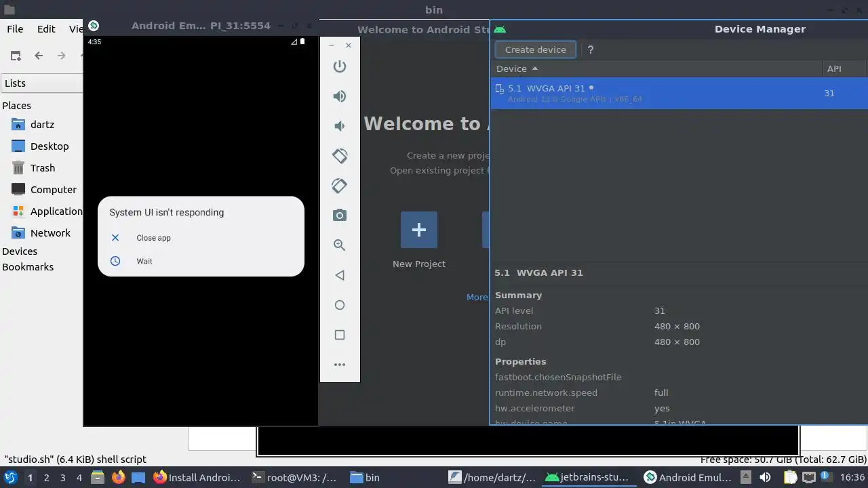Switch to jetbrains-studio taskbar entry
The image size is (868, 488).
click(590, 477)
